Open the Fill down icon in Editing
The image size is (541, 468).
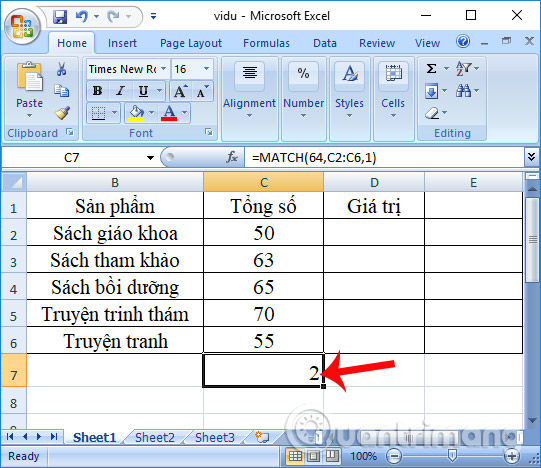click(431, 91)
